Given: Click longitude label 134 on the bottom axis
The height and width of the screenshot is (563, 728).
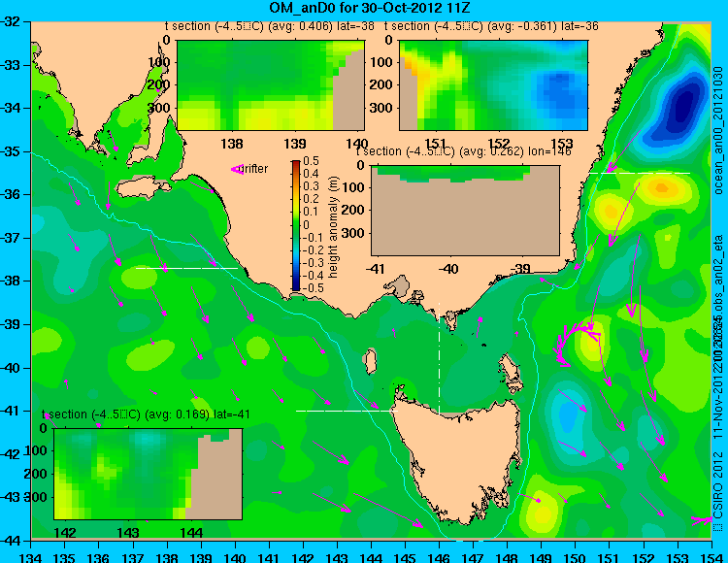Looking at the screenshot, I should 31,557.
